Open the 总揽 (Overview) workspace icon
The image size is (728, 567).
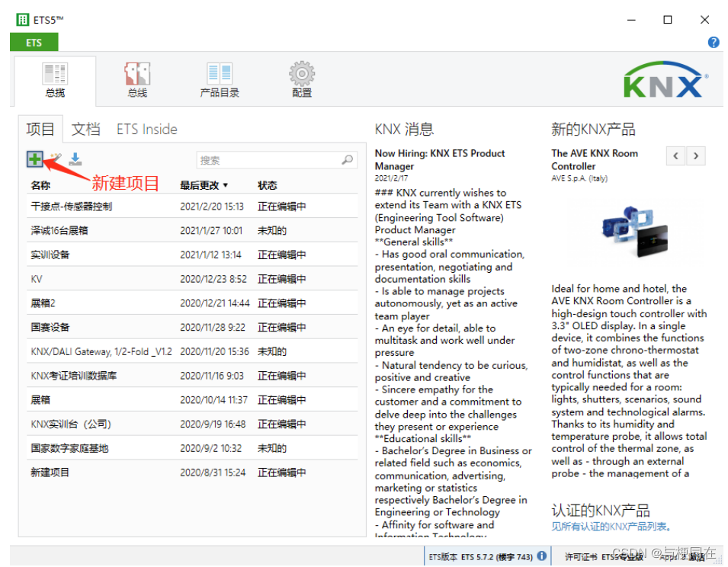pyautogui.click(x=54, y=78)
